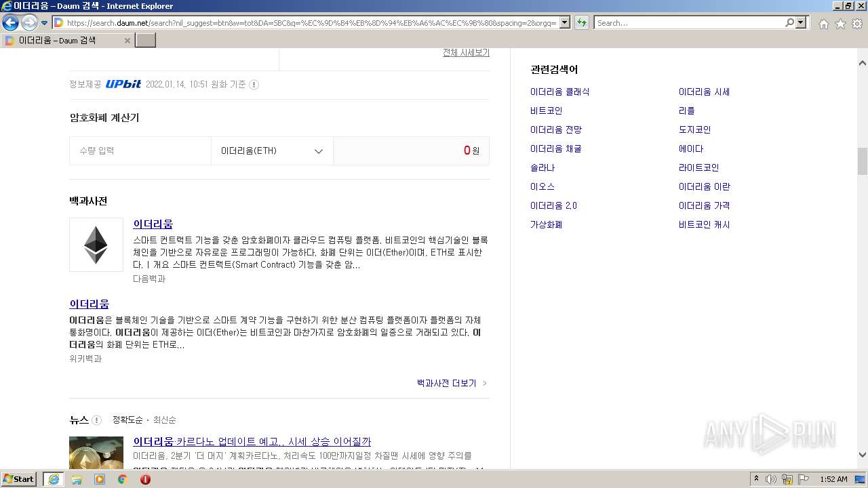868x488 pixels.
Task: Click Internet Explorer taskbar icon
Action: click(54, 479)
